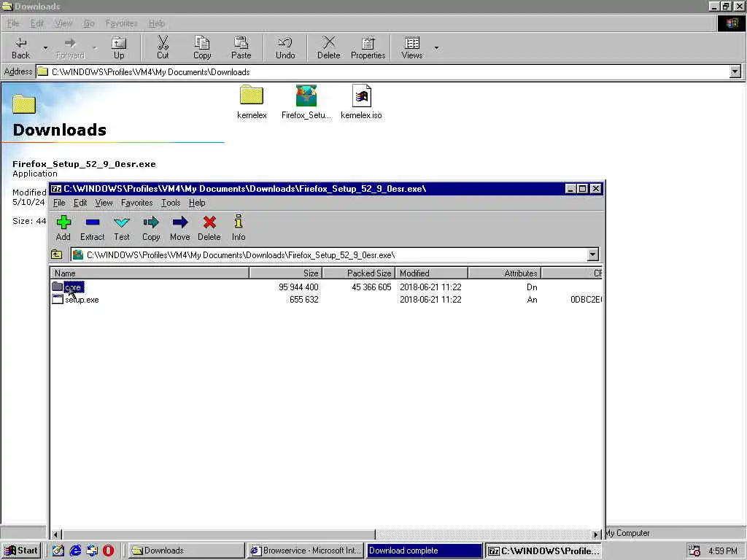Switch to the Browservice Internet Explorer taskbar button
747x560 pixels.
pyautogui.click(x=306, y=551)
